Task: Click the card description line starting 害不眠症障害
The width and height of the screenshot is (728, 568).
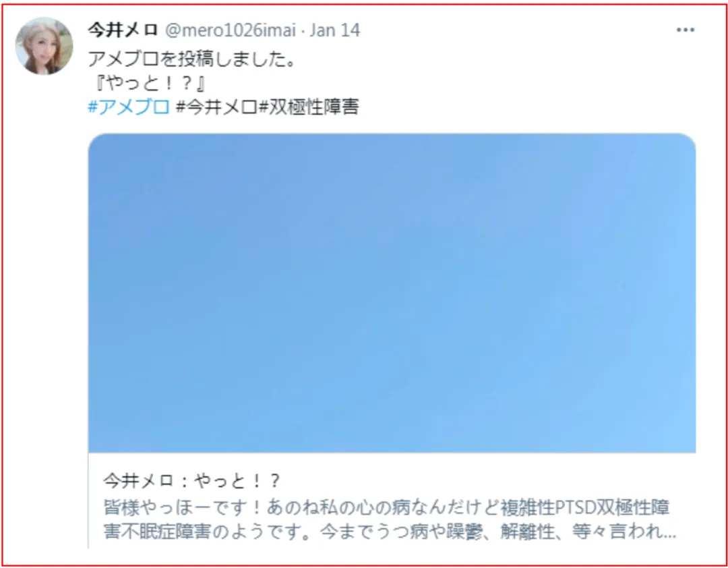Action: (390, 532)
